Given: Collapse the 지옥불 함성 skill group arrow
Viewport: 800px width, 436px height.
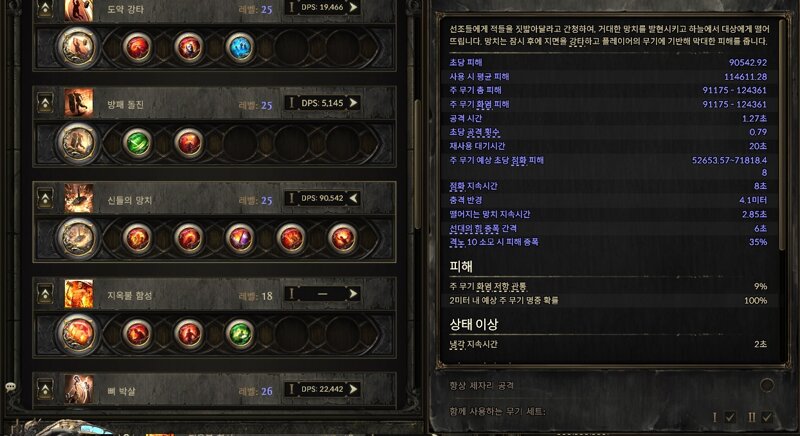Looking at the screenshot, I should 45,294.
